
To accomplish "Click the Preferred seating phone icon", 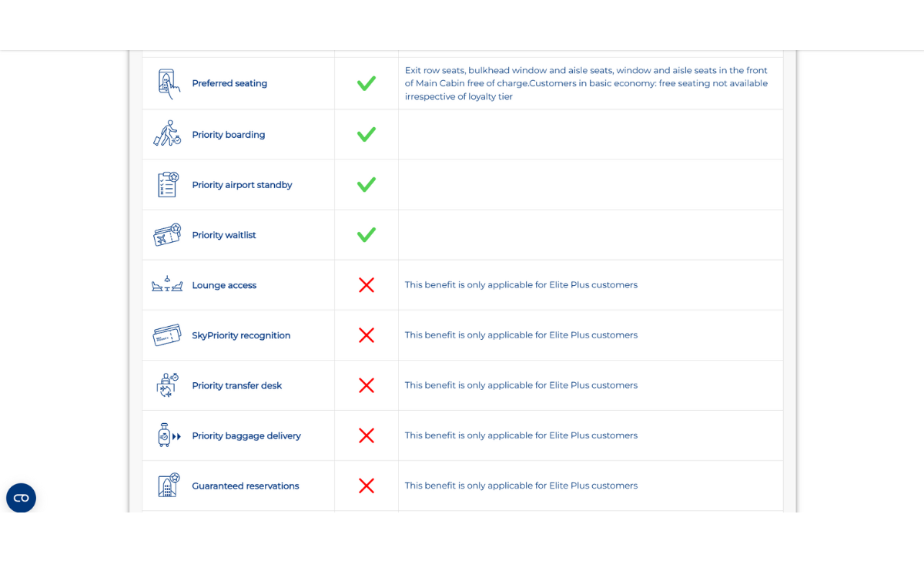I will [x=168, y=83].
